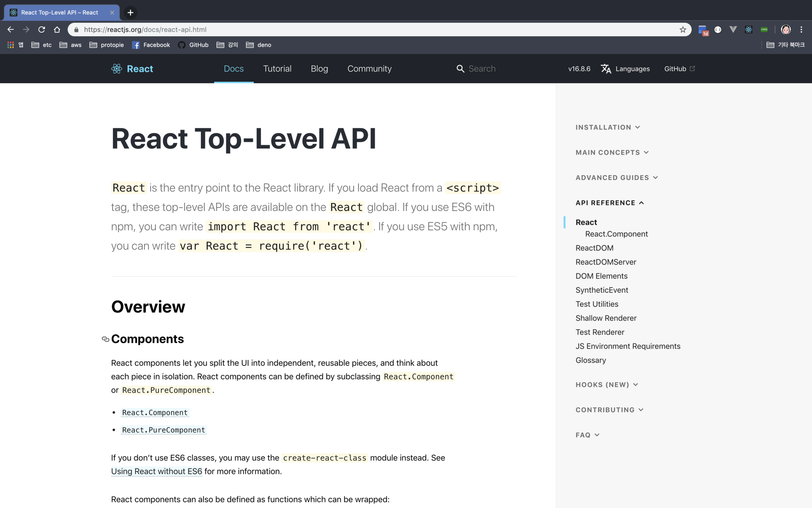Image resolution: width=812 pixels, height=508 pixels.
Task: Click the React.PureComponent list link
Action: (164, 430)
